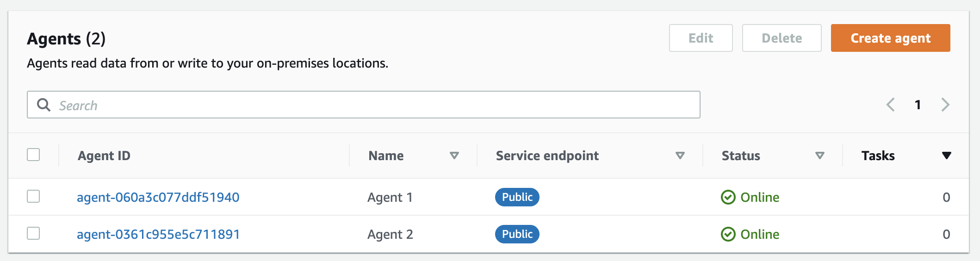Sort by Name column arrow

click(454, 155)
